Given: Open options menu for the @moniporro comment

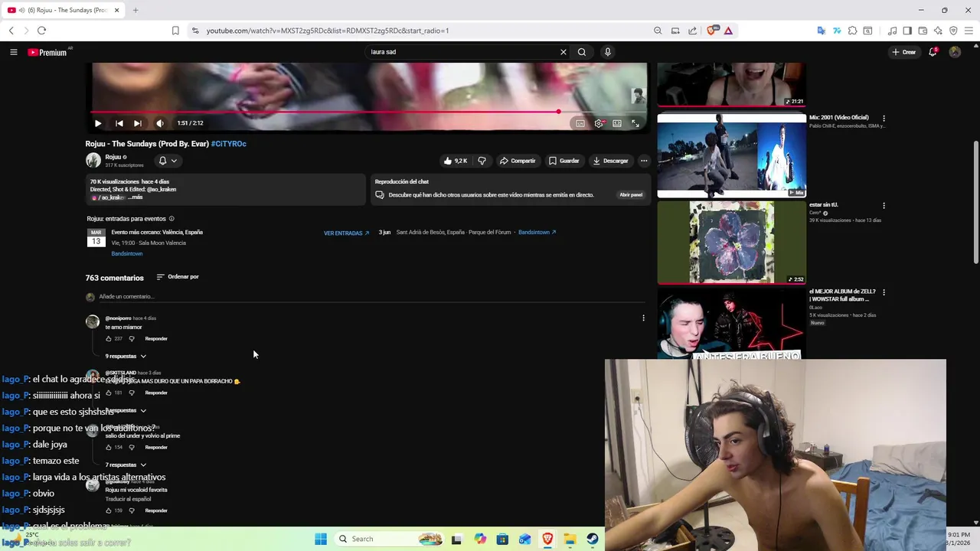Looking at the screenshot, I should click(x=643, y=318).
